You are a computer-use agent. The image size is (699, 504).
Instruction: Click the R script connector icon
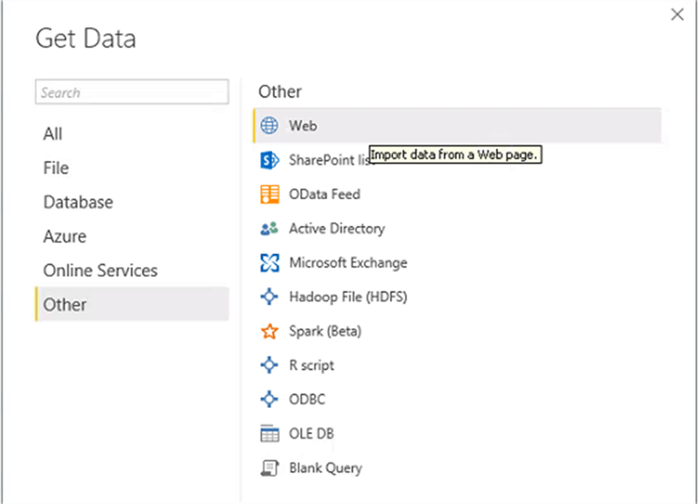click(x=269, y=365)
